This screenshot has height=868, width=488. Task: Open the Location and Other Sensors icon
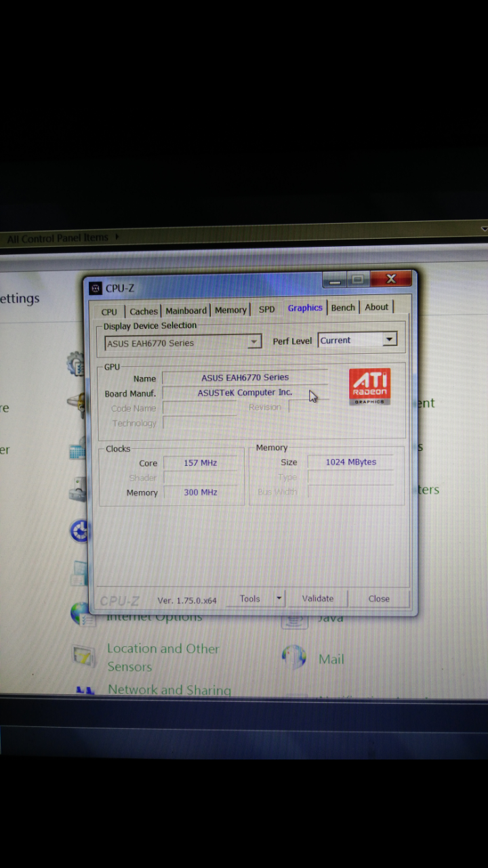(x=84, y=656)
